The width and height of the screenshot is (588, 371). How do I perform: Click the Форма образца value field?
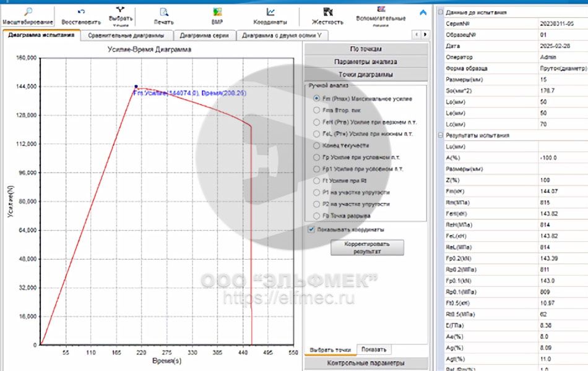563,68
